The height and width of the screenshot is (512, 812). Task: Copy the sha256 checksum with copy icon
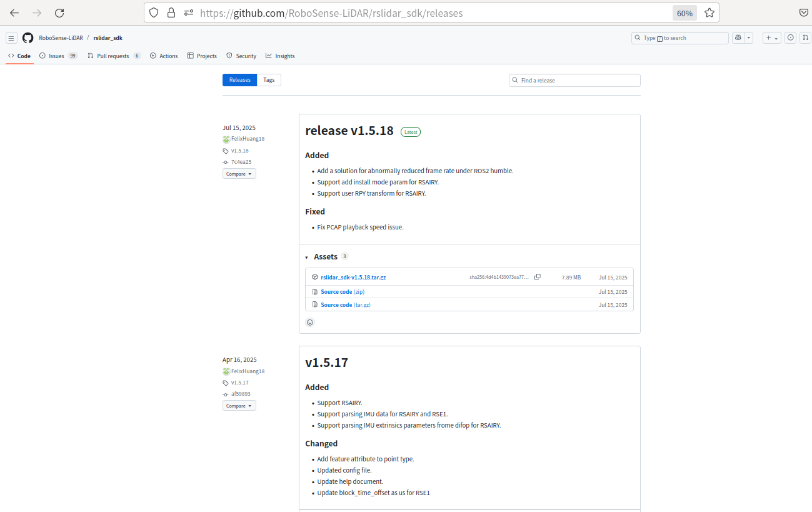tap(538, 277)
